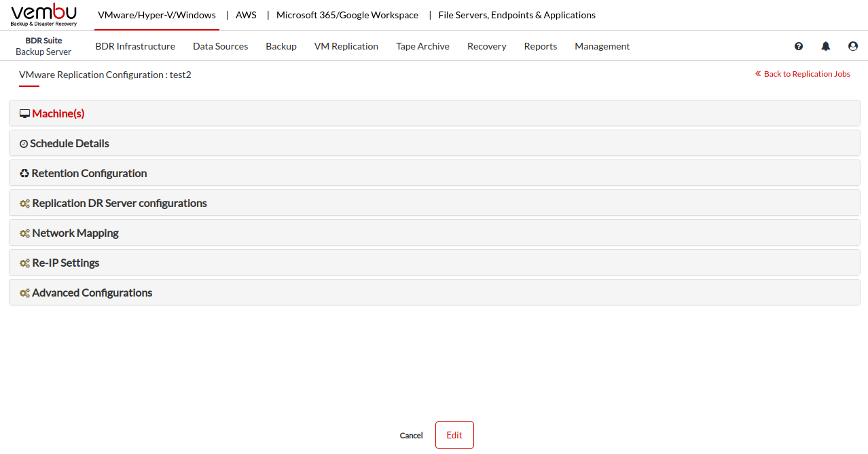Expand the Retention Configuration section
This screenshot has width=868, height=454.
point(435,173)
